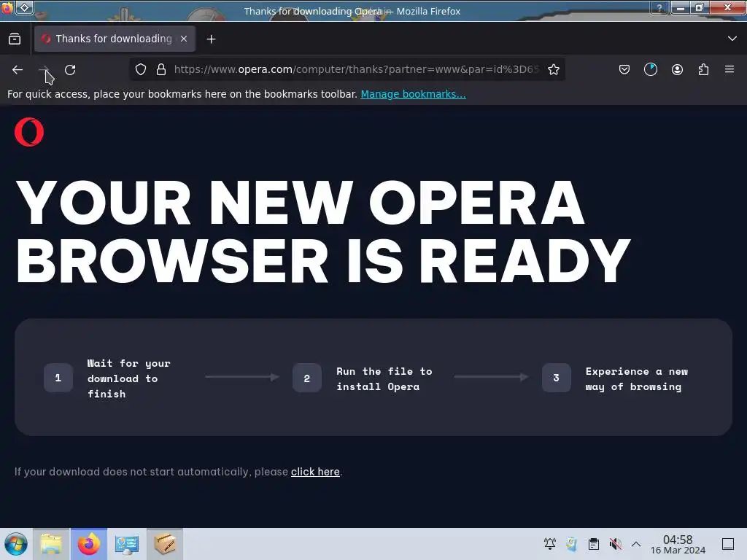Open notifications bell in system tray
This screenshot has width=747, height=560.
[550, 544]
